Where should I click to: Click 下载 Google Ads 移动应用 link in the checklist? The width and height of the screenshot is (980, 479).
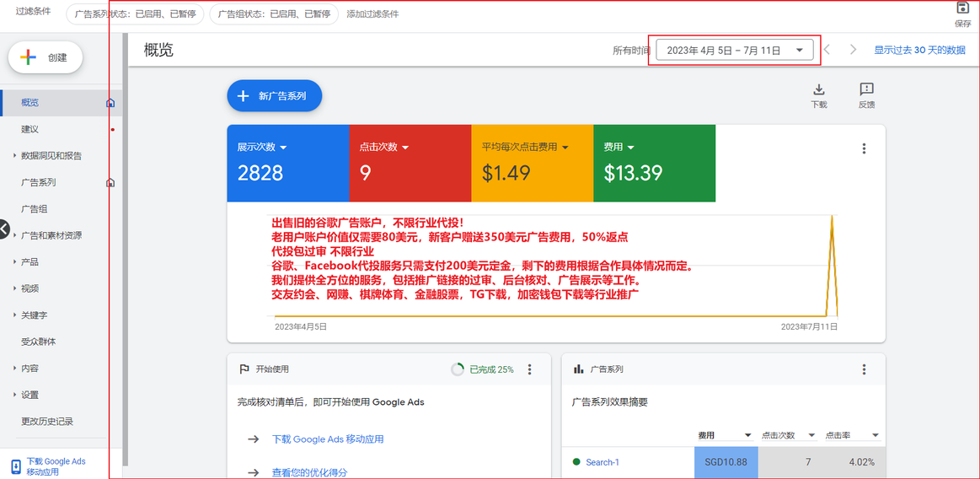click(328, 439)
